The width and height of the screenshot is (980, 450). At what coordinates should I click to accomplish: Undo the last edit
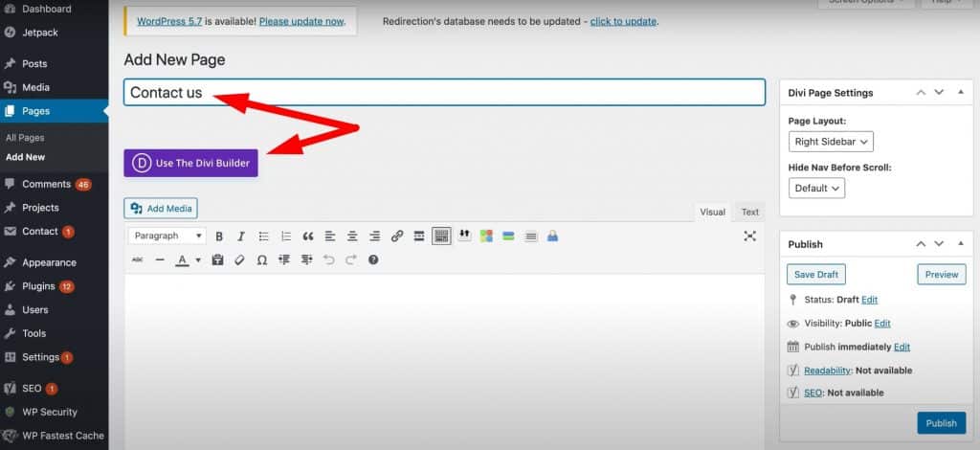pyautogui.click(x=329, y=259)
